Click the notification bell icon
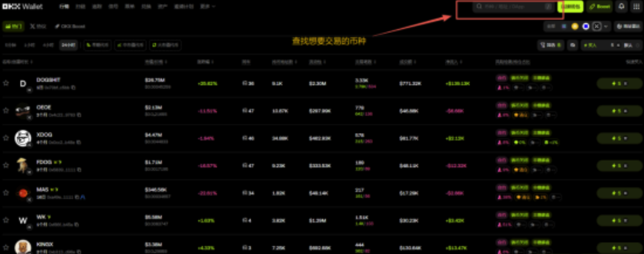 (x=622, y=6)
